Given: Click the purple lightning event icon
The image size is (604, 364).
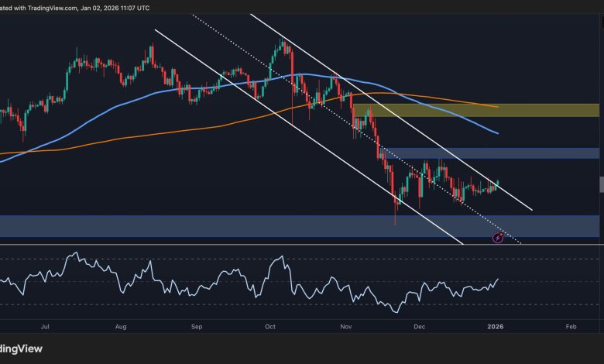Looking at the screenshot, I should [498, 238].
